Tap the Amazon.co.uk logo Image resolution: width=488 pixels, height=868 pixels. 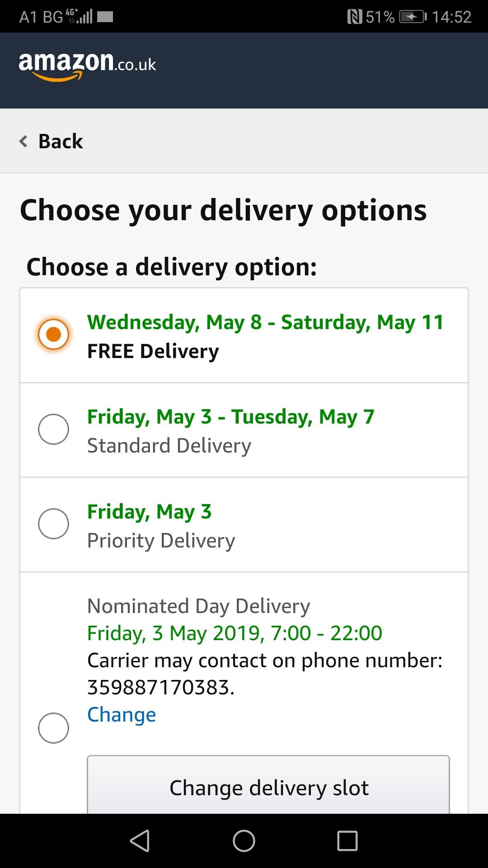pos(87,66)
